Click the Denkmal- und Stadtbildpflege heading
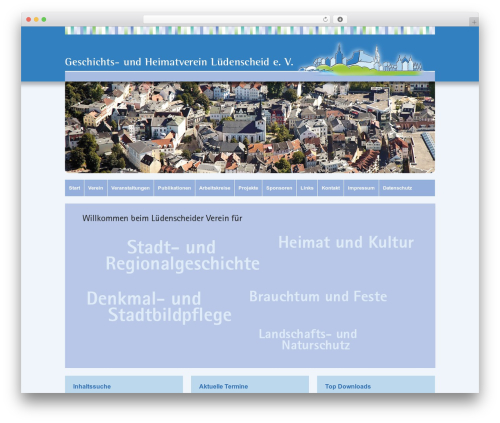Image resolution: width=500 pixels, height=423 pixels. click(159, 307)
